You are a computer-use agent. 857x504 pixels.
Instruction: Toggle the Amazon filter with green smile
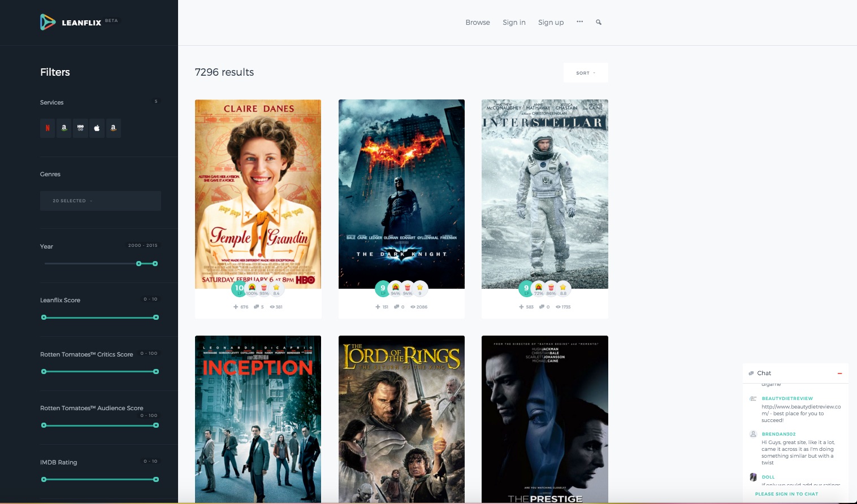tap(64, 128)
